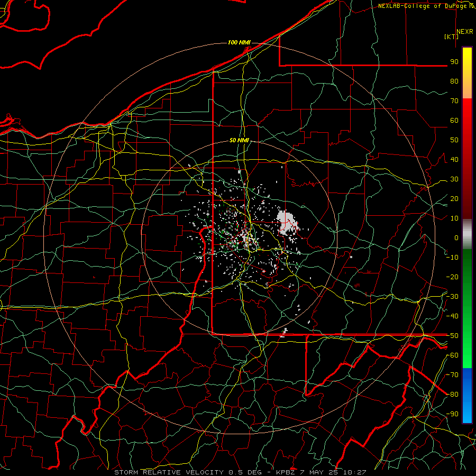476x476 pixels.
Task: Click the yellow top segment of color bar
Action: tap(467, 72)
